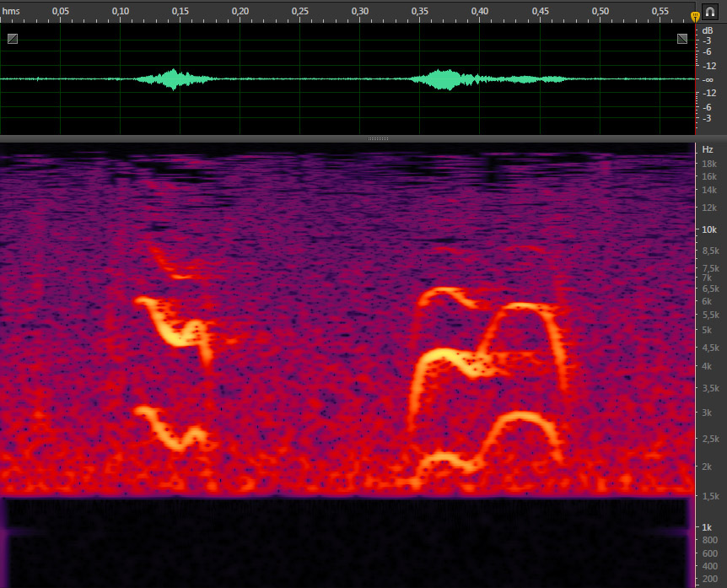Click the 18k label on frequency scale
The image size is (727, 588).
tap(709, 164)
